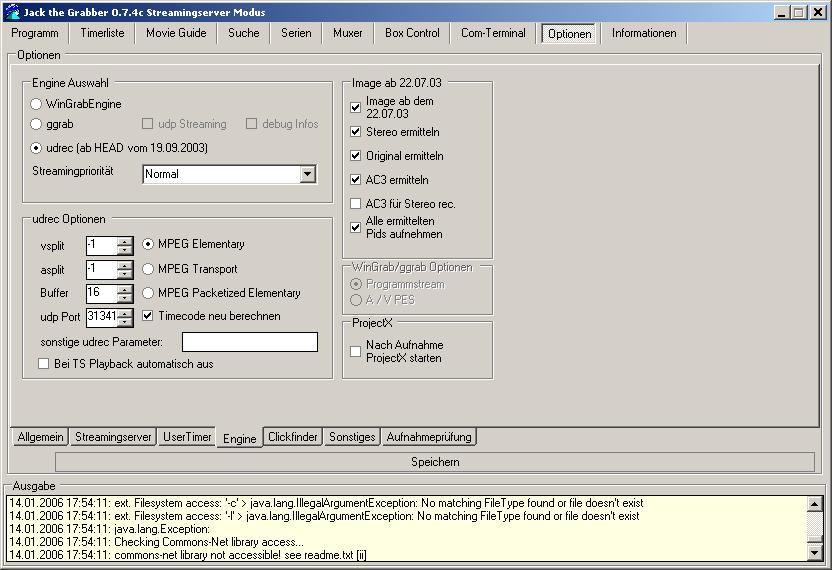
Task: Increase the Buffer value with up arrow
Action: pyautogui.click(x=125, y=288)
